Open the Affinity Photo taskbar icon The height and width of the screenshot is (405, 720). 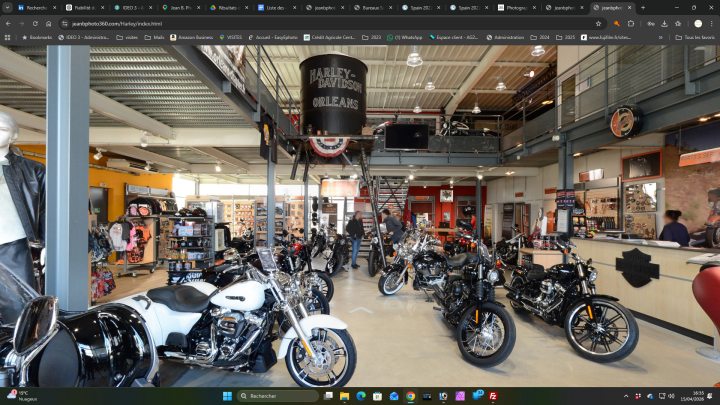coord(460,396)
